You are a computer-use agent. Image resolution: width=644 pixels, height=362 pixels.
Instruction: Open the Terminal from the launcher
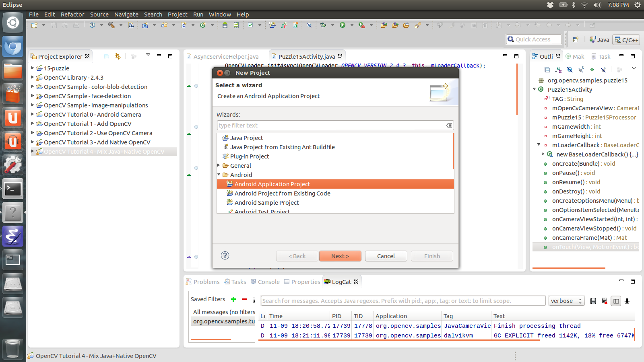click(x=13, y=189)
